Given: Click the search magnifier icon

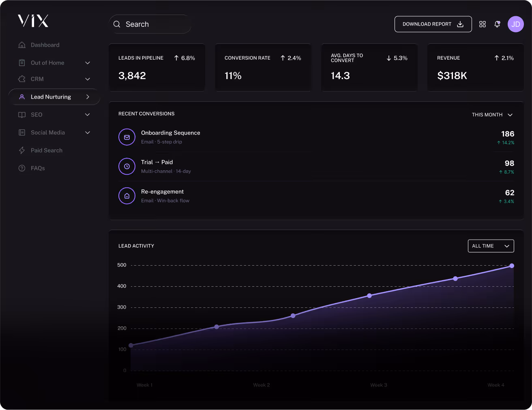Looking at the screenshot, I should point(117,24).
